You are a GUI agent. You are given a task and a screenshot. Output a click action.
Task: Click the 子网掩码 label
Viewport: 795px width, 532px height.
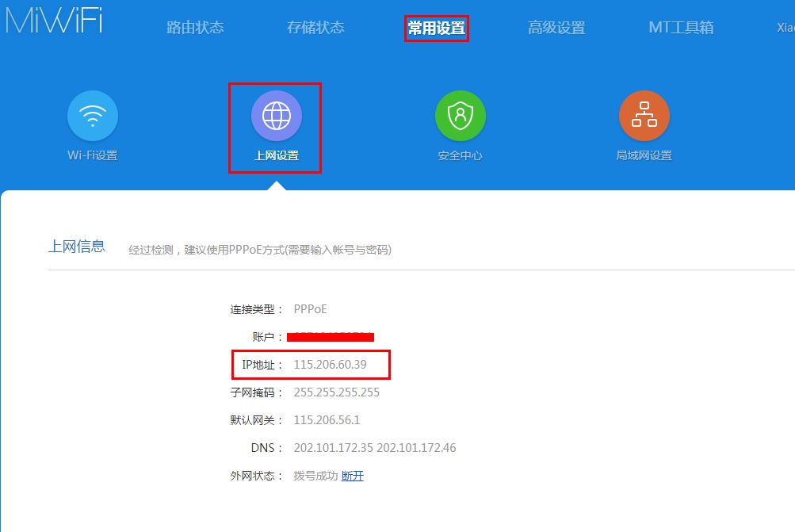click(x=256, y=392)
